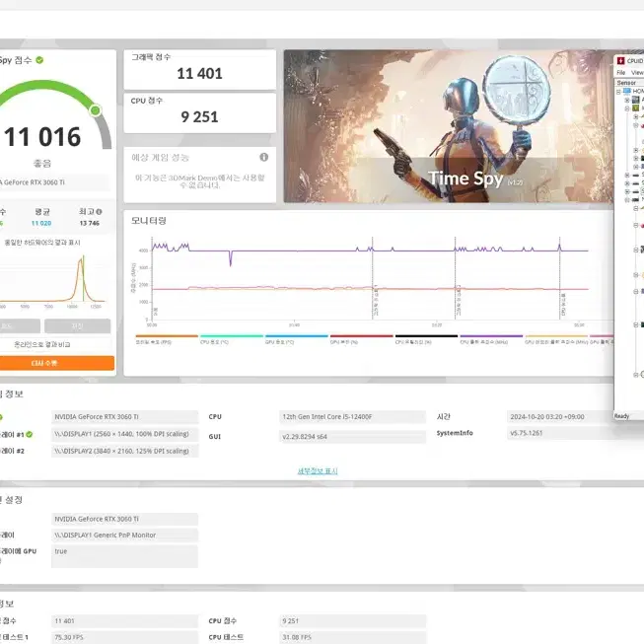The height and width of the screenshot is (644, 644).
Task: Click green check beside display #1 label
Action: [x=30, y=434]
